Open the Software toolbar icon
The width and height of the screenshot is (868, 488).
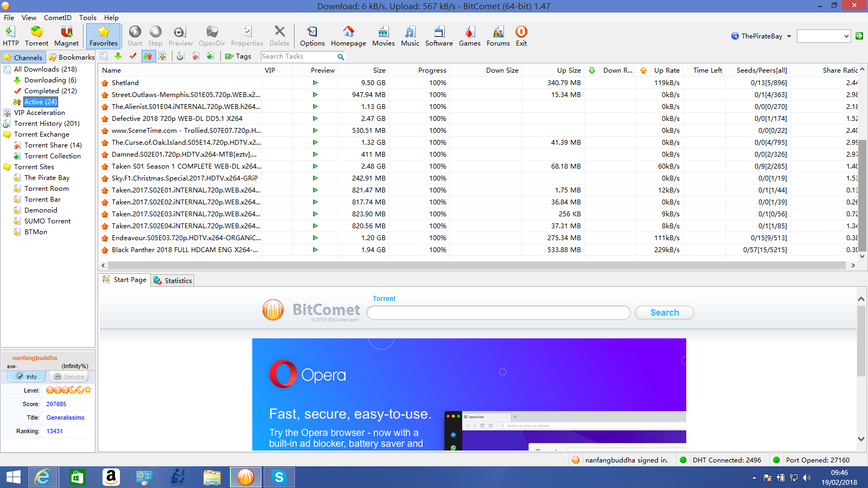439,36
